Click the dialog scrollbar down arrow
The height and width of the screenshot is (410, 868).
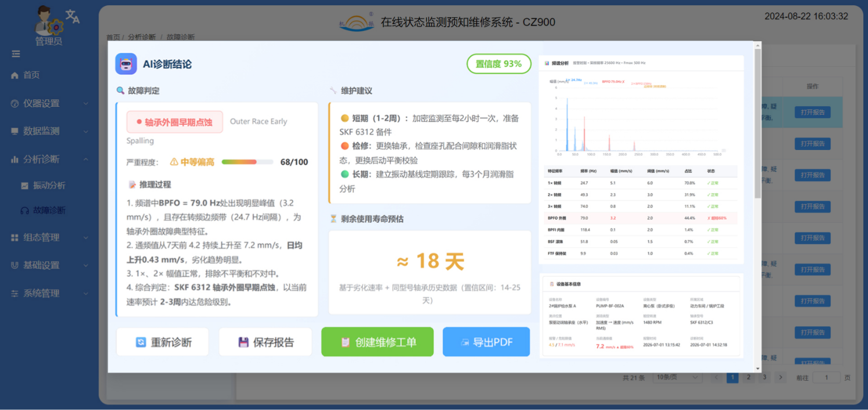click(758, 368)
